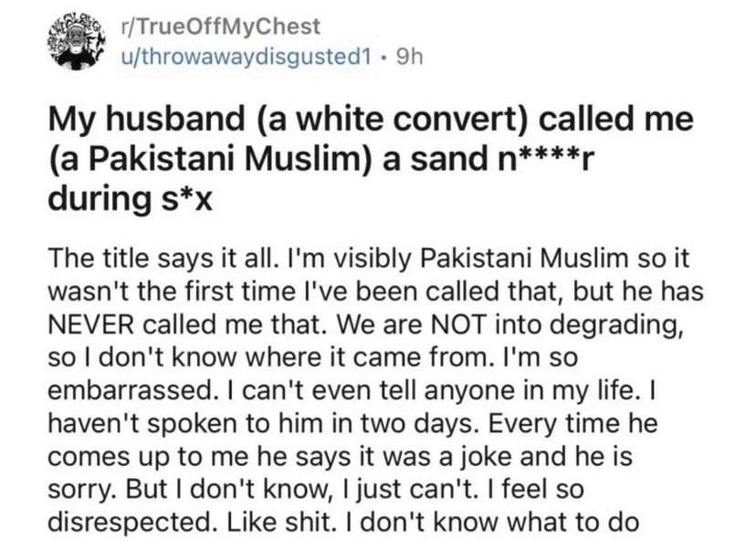Click the last line starting "disrespected. Like"
756x551 pixels.
click(343, 523)
